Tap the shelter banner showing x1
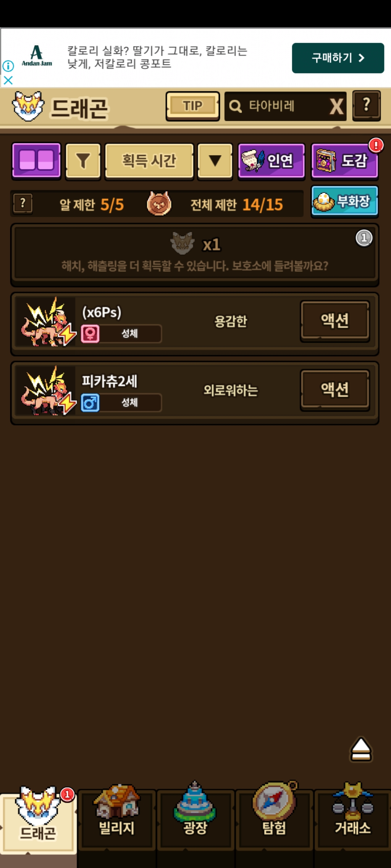This screenshot has height=868, width=391. point(195,255)
